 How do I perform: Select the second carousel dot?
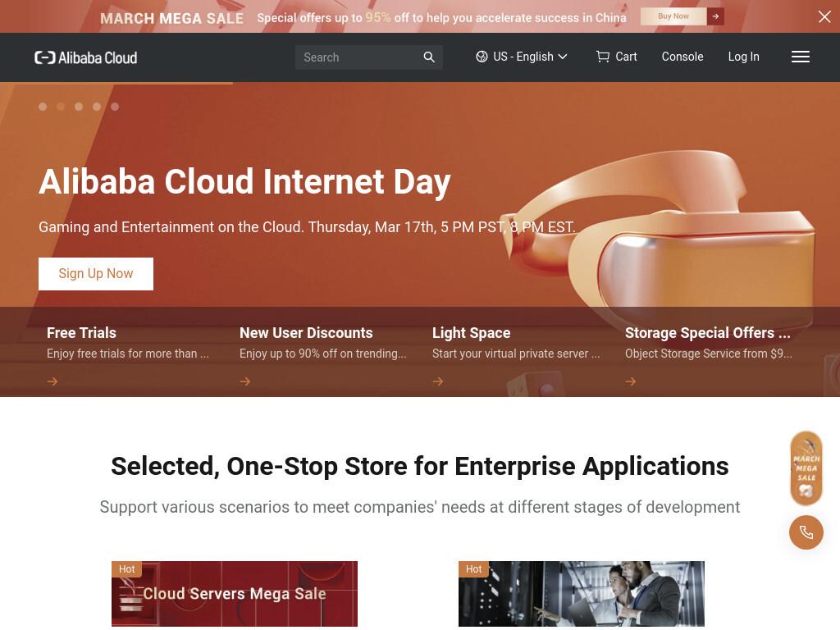(61, 107)
